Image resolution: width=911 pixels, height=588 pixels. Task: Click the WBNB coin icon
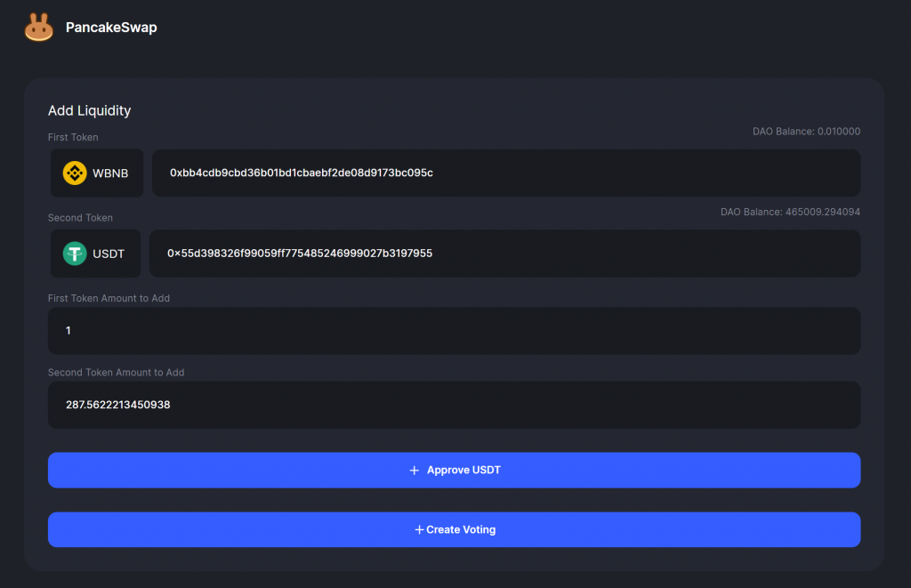(75, 173)
